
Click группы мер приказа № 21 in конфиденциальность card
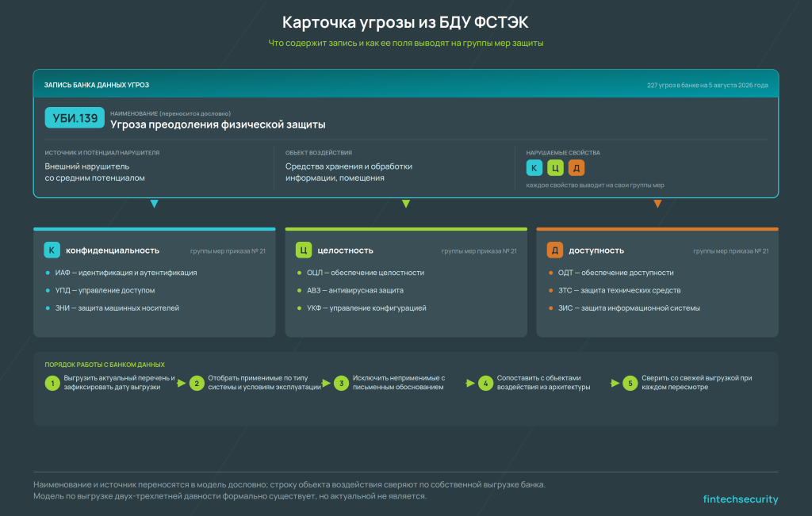pos(228,251)
